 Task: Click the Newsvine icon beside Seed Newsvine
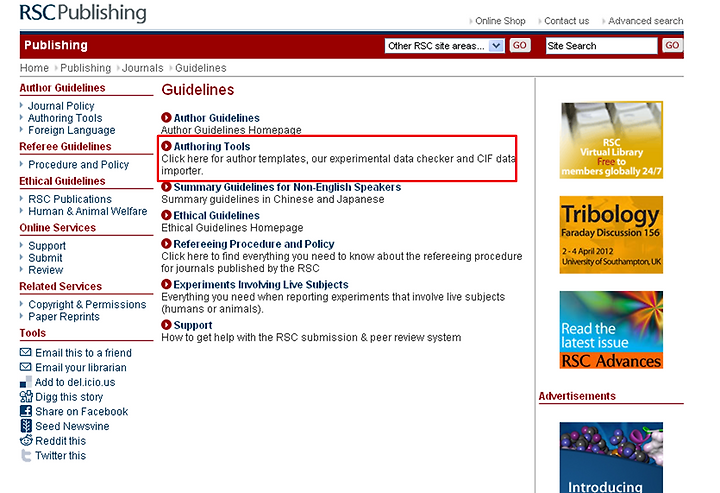pos(26,426)
